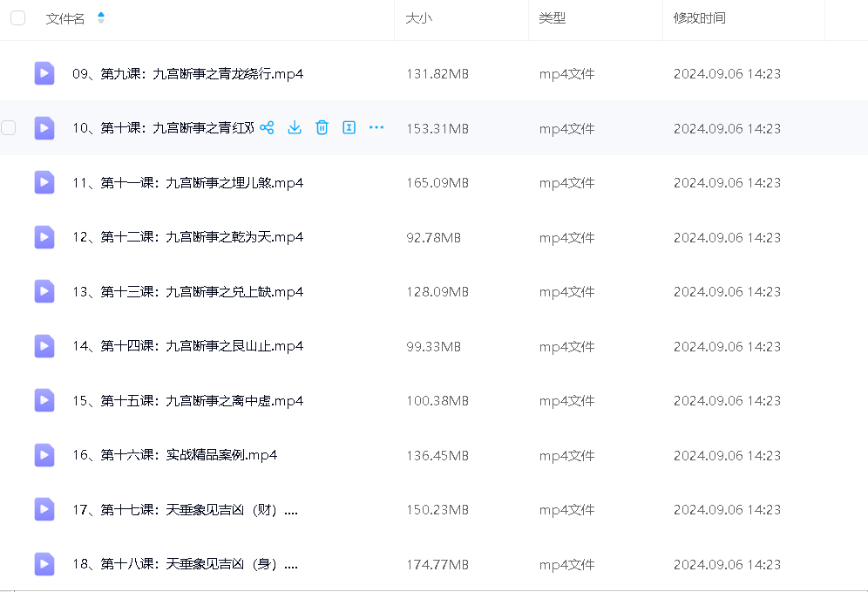Viewport: 868px width, 592px height.
Task: Open 13、第十三课：九宫断事之兑上缺.mp4
Action: 187,292
